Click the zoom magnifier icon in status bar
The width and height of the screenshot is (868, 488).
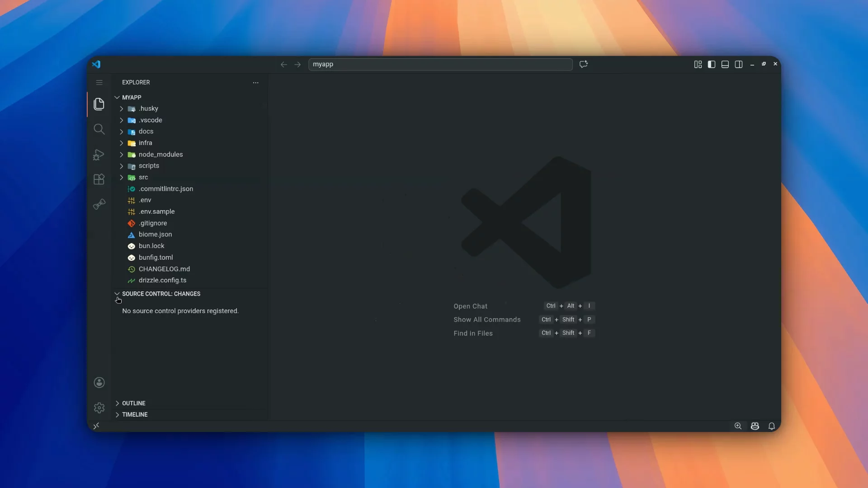click(738, 426)
